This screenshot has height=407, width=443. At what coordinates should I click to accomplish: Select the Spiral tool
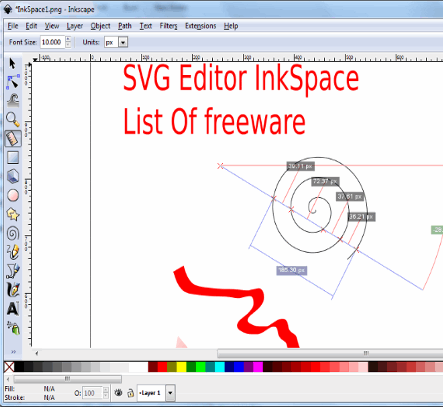(x=13, y=233)
